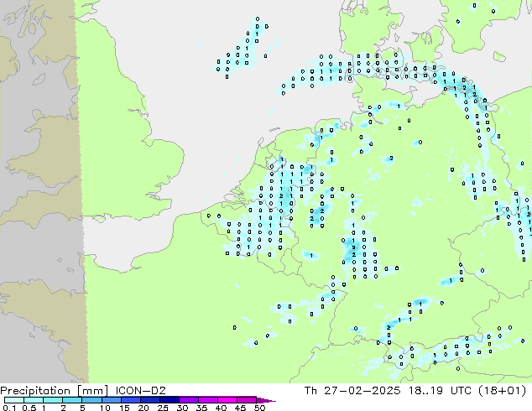Select the legend swatch between 30 and 35
Image resolution: width=532 pixels, height=411 pixels.
click(x=189, y=400)
